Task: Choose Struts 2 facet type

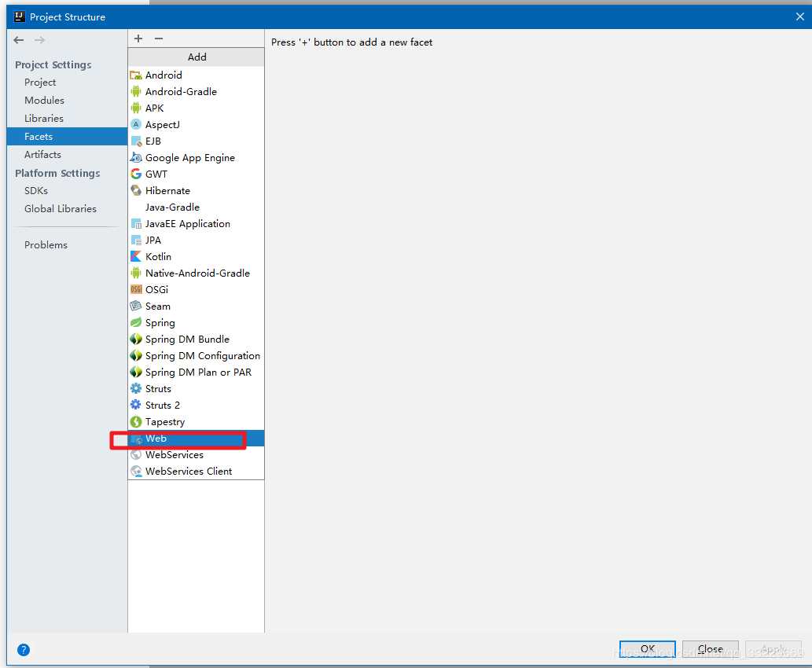Action: tap(196, 405)
